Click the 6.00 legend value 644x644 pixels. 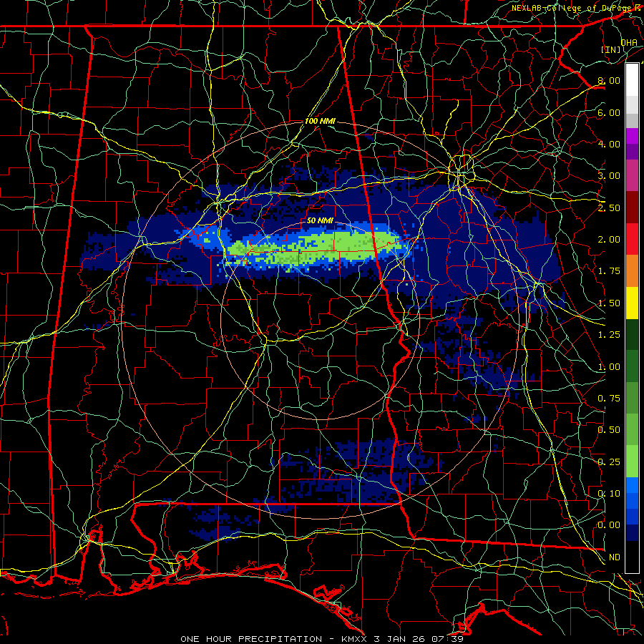click(609, 112)
